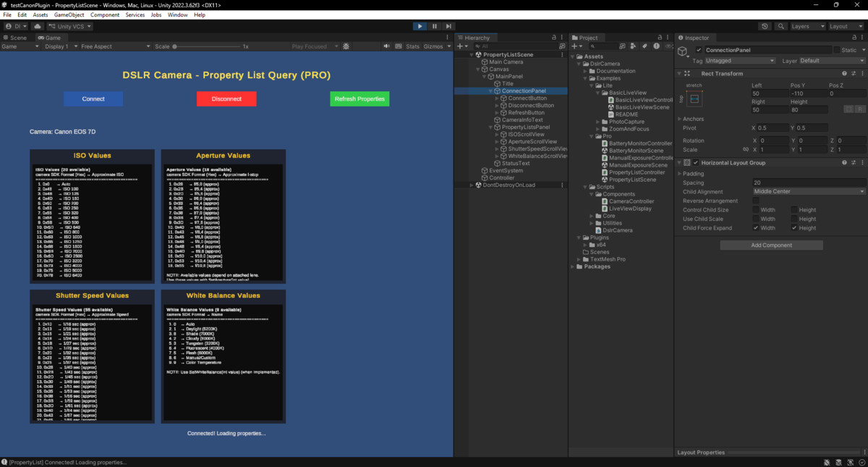868x467 pixels.
Task: Toggle scale constrain proportions link icon
Action: (745, 150)
